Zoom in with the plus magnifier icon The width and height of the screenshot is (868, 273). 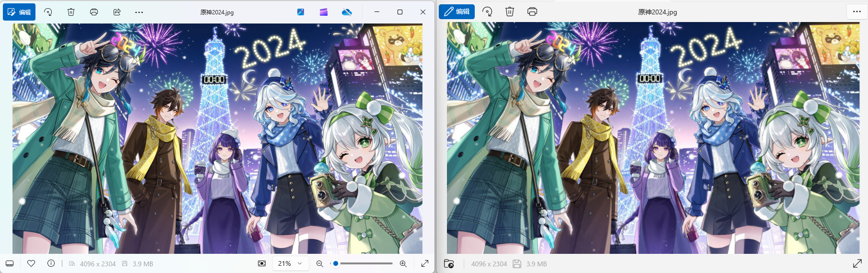coord(403,263)
